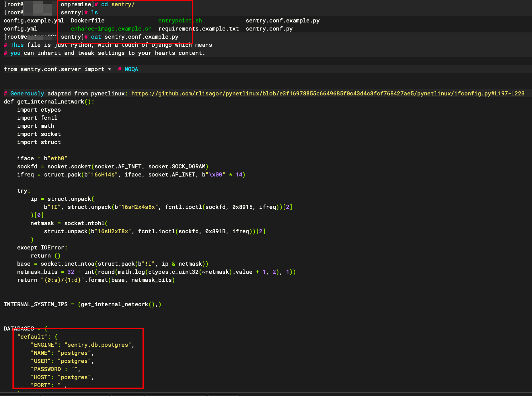Click the empty "PASSWORD" value line
Image resolution: width=532 pixels, height=396 pixels.
coord(56,369)
